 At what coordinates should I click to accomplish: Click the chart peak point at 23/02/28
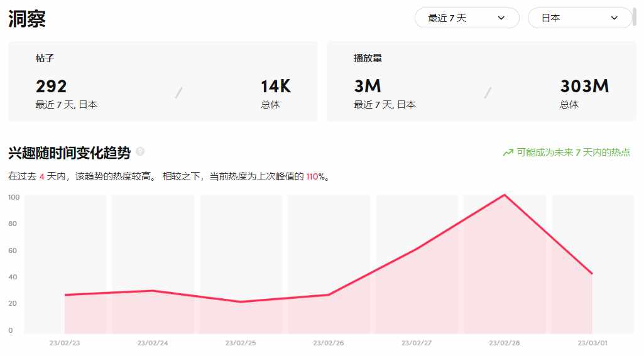coord(505,195)
